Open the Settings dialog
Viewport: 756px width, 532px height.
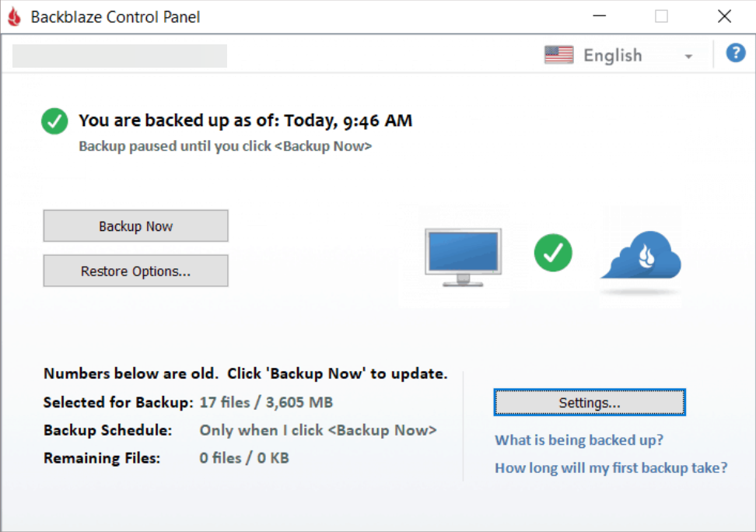pyautogui.click(x=590, y=402)
